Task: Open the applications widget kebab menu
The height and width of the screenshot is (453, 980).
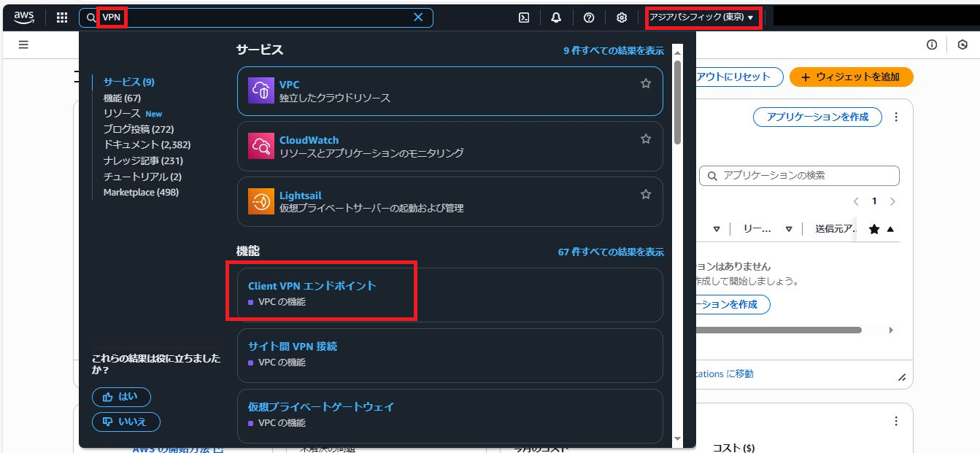Action: 896,117
